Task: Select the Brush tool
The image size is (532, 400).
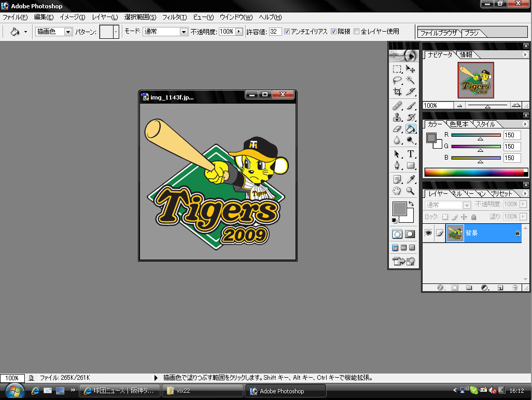Action: (411, 106)
